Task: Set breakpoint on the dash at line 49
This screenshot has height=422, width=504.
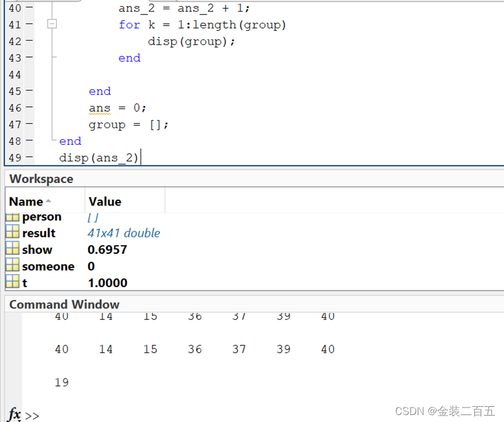Action: pyautogui.click(x=29, y=157)
